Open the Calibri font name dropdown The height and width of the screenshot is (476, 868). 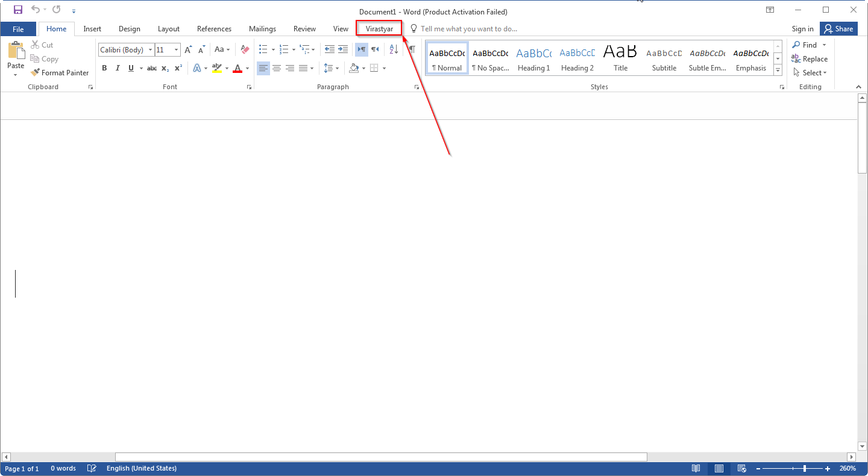point(150,50)
